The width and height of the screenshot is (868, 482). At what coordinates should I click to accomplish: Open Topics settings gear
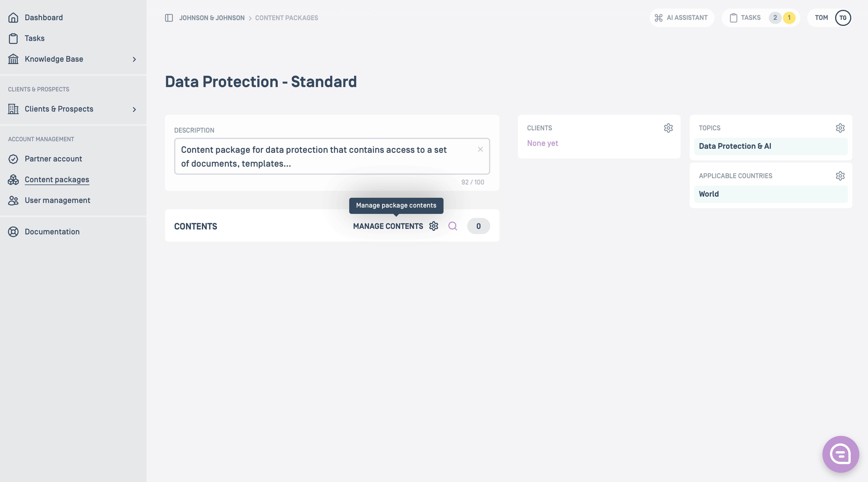tap(840, 128)
